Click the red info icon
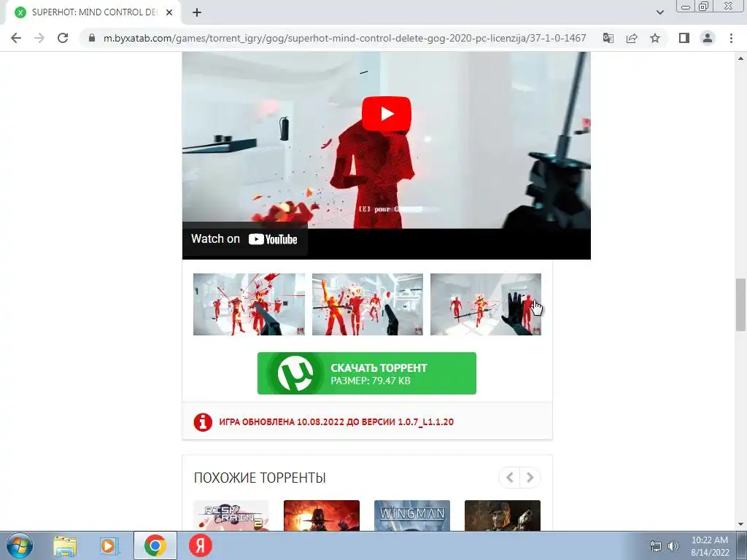 pos(203,422)
